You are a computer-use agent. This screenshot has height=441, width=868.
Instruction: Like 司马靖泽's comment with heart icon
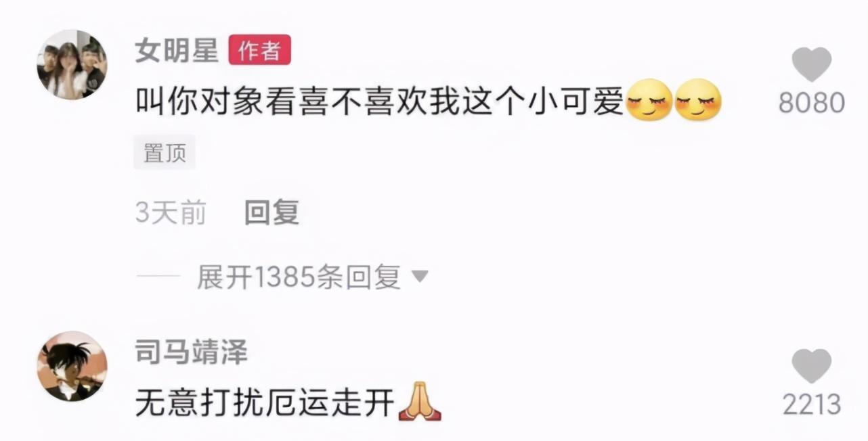tap(811, 366)
